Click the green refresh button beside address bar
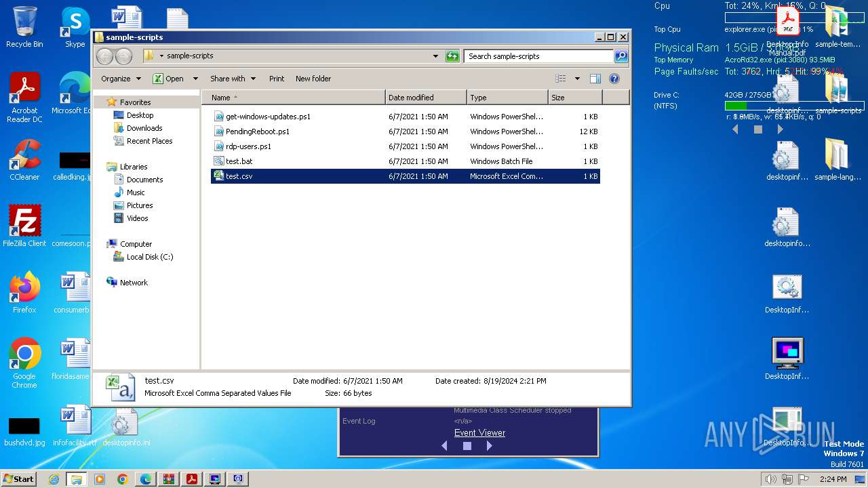This screenshot has width=868, height=488. tap(452, 56)
